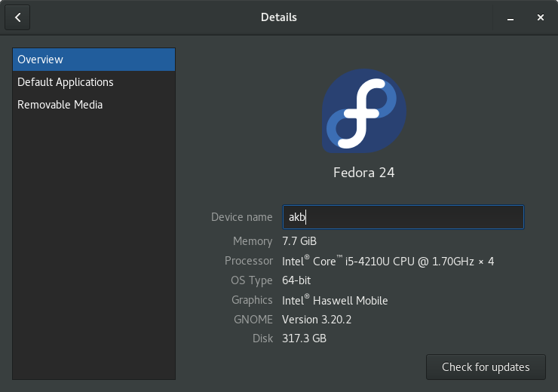The image size is (558, 392).
Task: Click the Intel Core i5-4210U processor text
Action: click(388, 261)
